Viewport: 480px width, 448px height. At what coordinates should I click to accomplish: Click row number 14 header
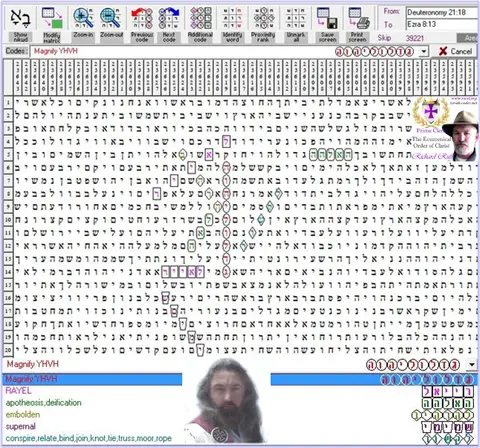[8, 272]
